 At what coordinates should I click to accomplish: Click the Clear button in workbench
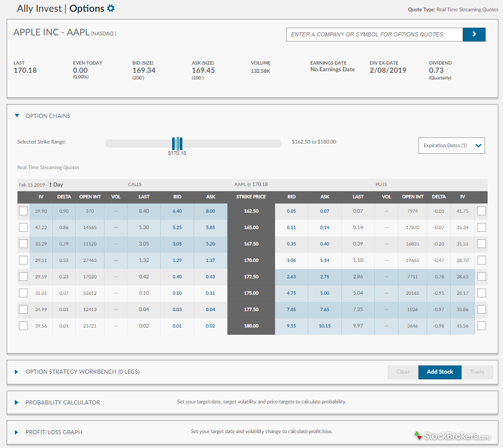click(403, 372)
